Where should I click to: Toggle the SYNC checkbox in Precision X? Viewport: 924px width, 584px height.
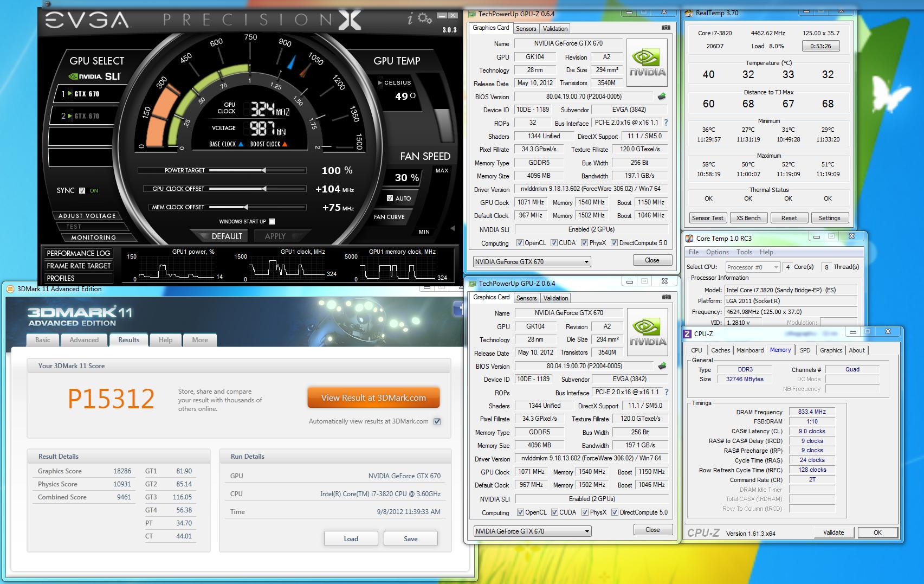pyautogui.click(x=82, y=190)
